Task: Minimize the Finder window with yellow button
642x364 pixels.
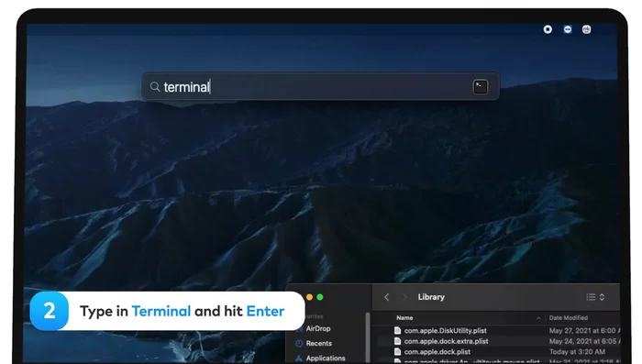Action: point(310,297)
